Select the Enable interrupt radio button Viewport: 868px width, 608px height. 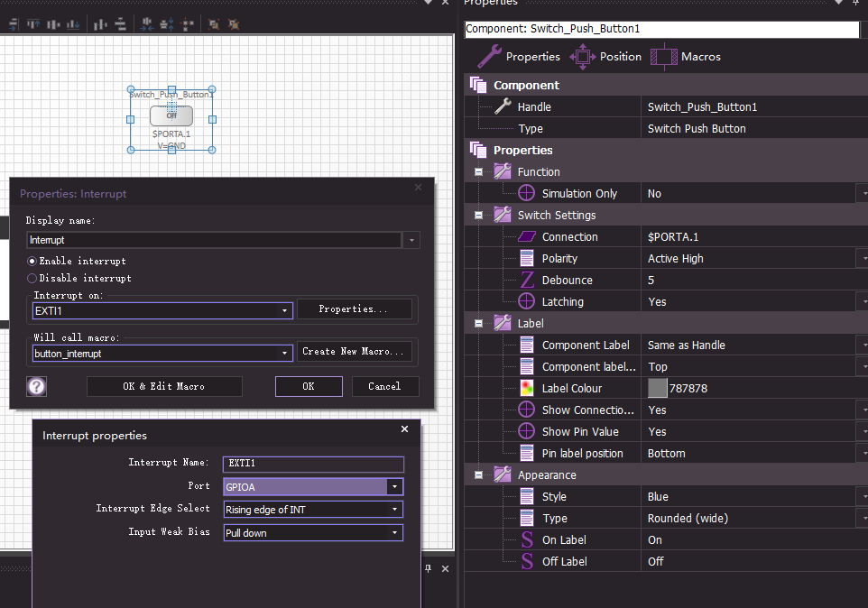click(32, 261)
